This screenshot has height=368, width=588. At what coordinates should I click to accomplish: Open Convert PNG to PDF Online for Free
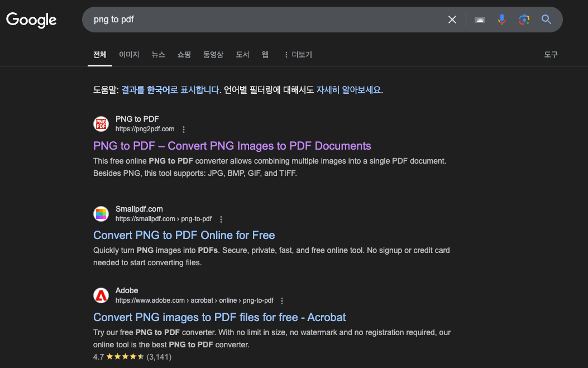pyautogui.click(x=184, y=235)
